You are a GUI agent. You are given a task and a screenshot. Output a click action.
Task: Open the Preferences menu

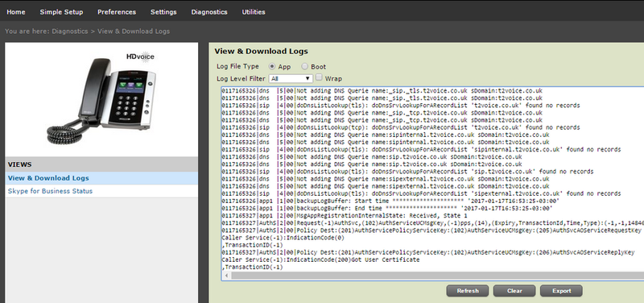pos(117,12)
